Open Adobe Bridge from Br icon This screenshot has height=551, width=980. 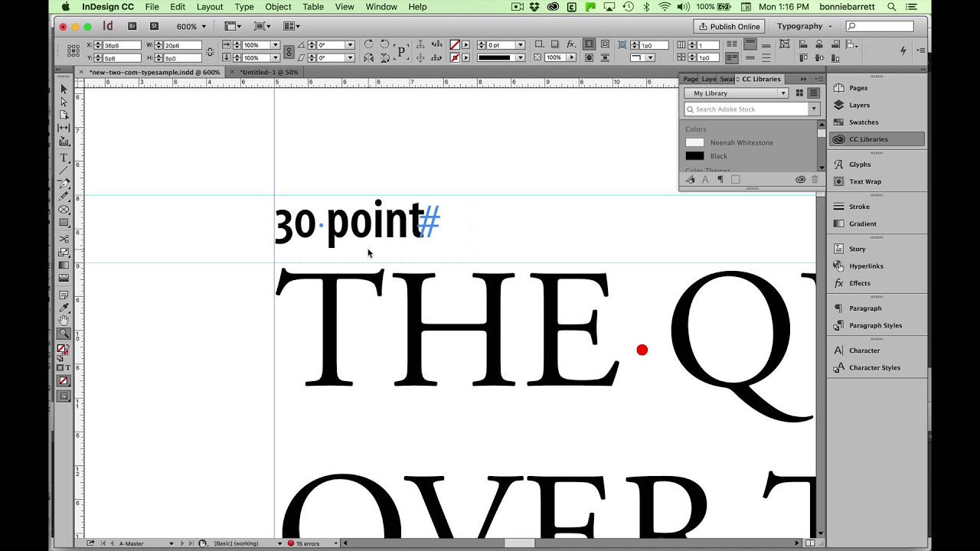tap(132, 26)
